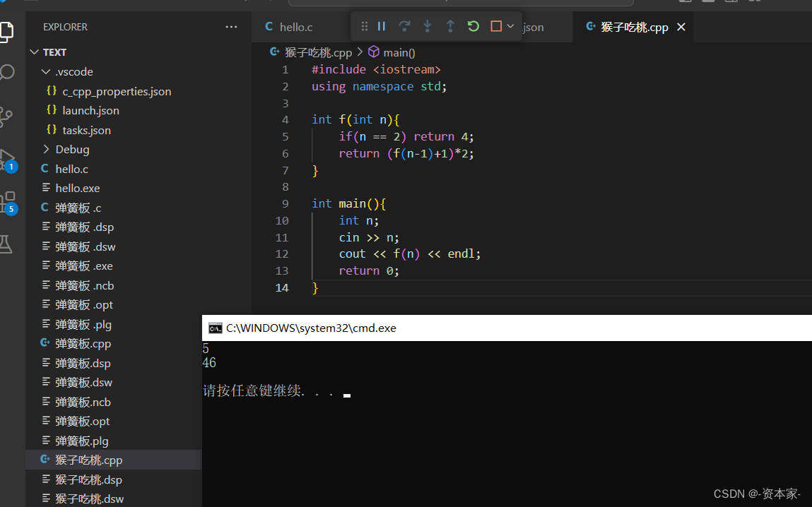Click 'if(n == 2) return 4;' line
The width and height of the screenshot is (812, 507).
pyautogui.click(x=406, y=136)
